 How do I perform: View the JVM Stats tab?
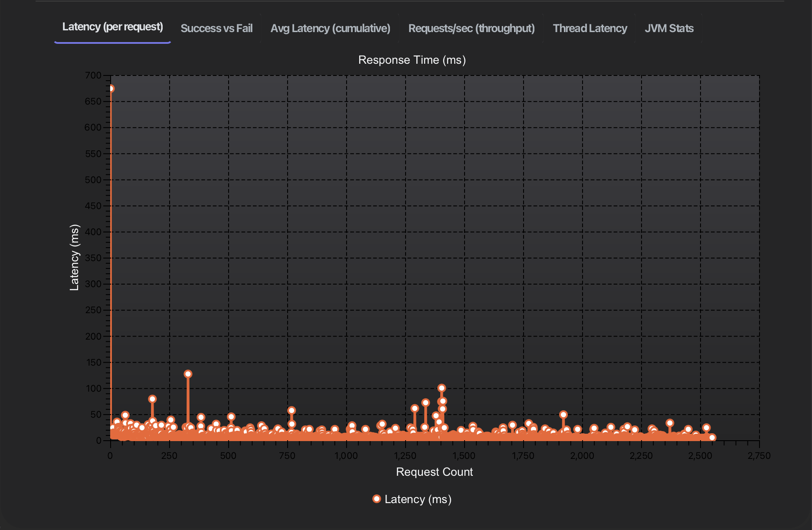(669, 28)
